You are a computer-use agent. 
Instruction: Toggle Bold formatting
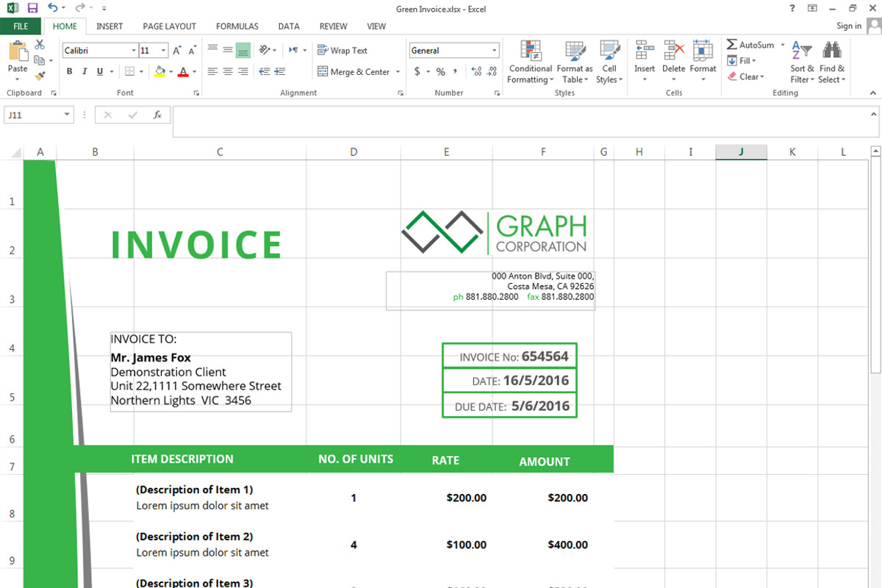70,72
